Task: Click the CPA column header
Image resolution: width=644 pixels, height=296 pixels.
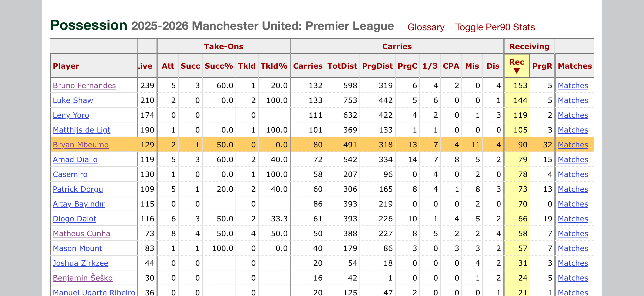Action: pos(451,66)
